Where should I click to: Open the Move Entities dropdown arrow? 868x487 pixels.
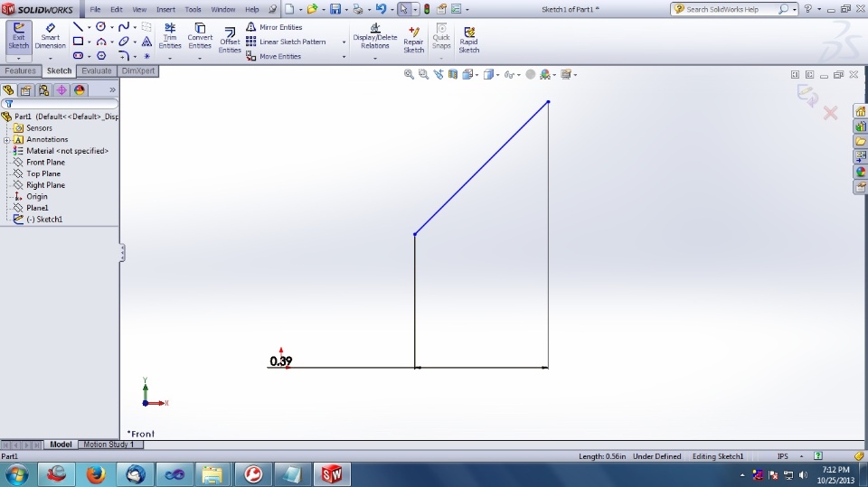click(344, 57)
